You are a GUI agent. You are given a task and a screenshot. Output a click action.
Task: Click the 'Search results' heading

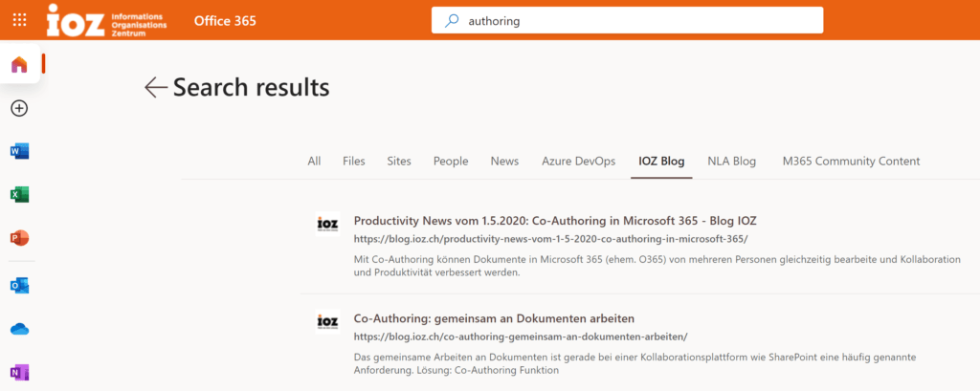[252, 87]
